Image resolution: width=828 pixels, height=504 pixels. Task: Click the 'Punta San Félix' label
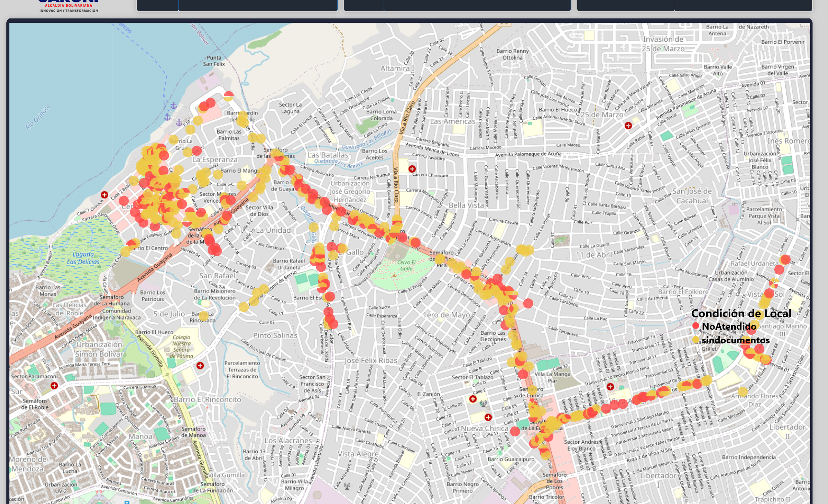(214, 61)
